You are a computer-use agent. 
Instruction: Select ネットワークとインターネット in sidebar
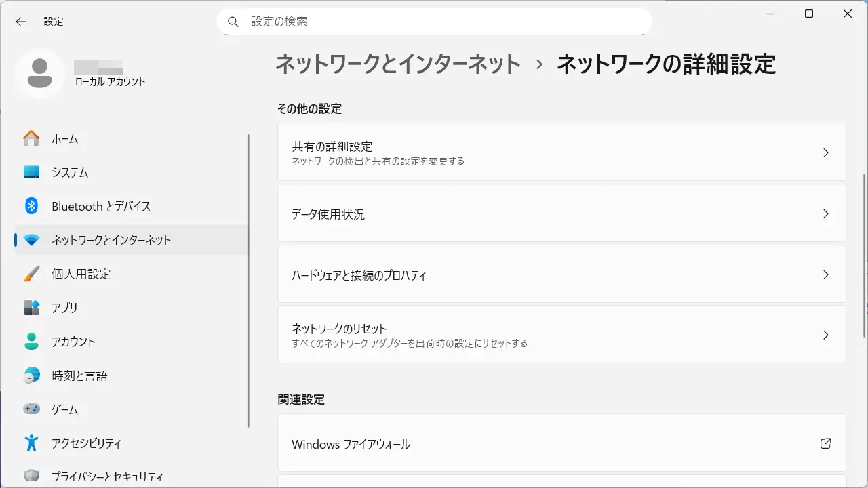111,240
